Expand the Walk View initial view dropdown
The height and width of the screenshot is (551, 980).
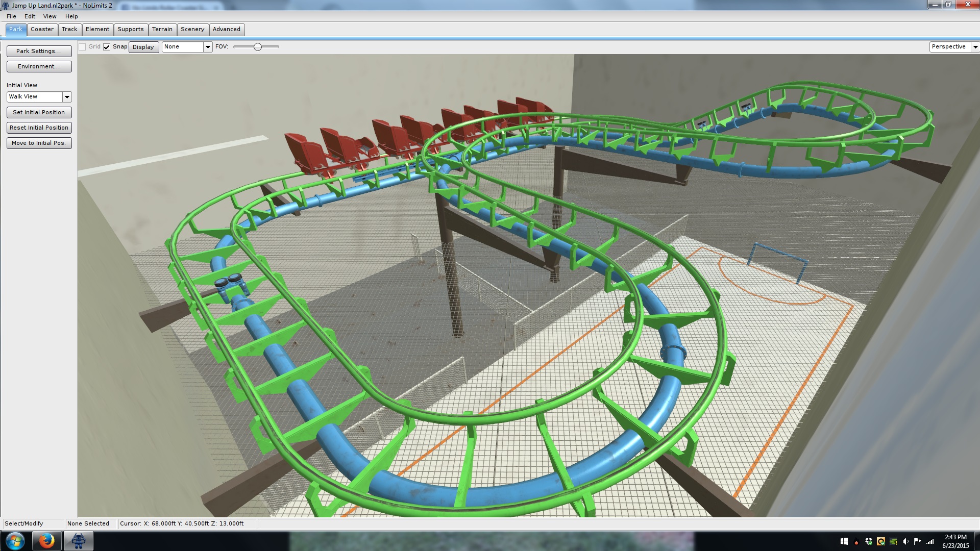(x=67, y=97)
